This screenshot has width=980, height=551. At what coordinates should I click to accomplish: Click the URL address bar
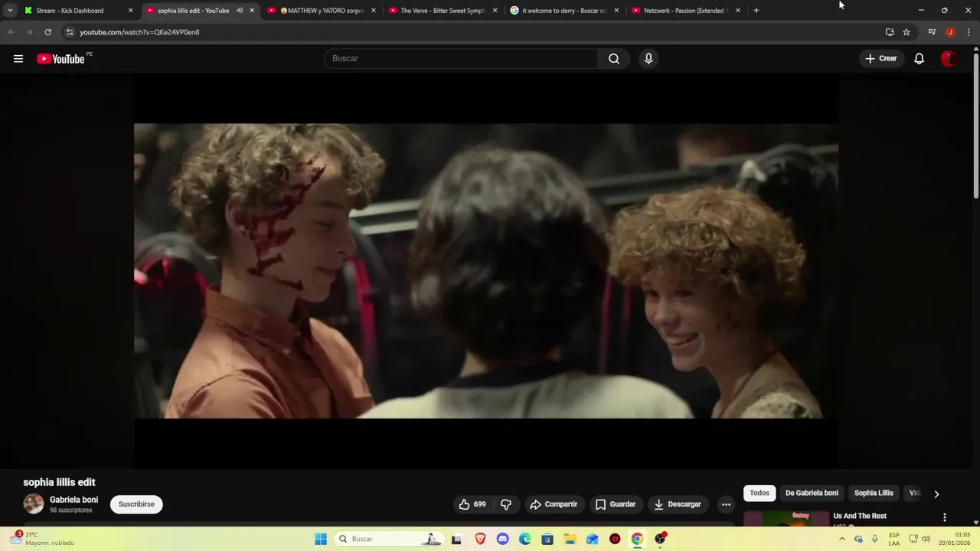[x=475, y=32]
